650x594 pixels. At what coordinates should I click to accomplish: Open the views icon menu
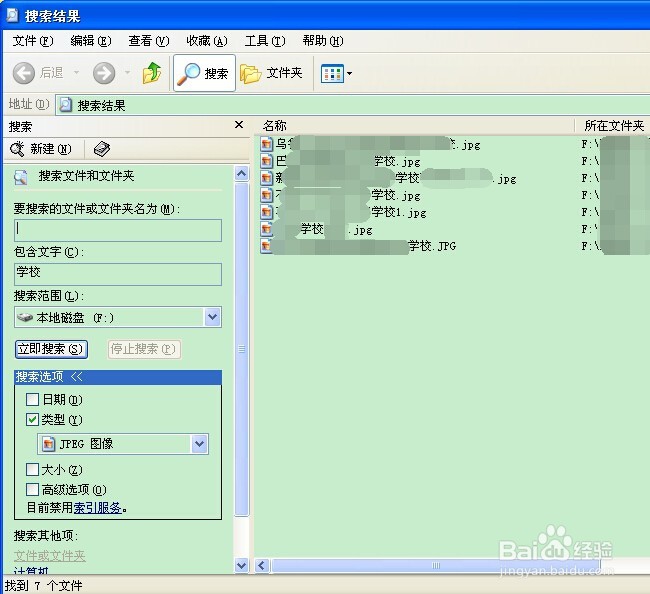pyautogui.click(x=336, y=74)
